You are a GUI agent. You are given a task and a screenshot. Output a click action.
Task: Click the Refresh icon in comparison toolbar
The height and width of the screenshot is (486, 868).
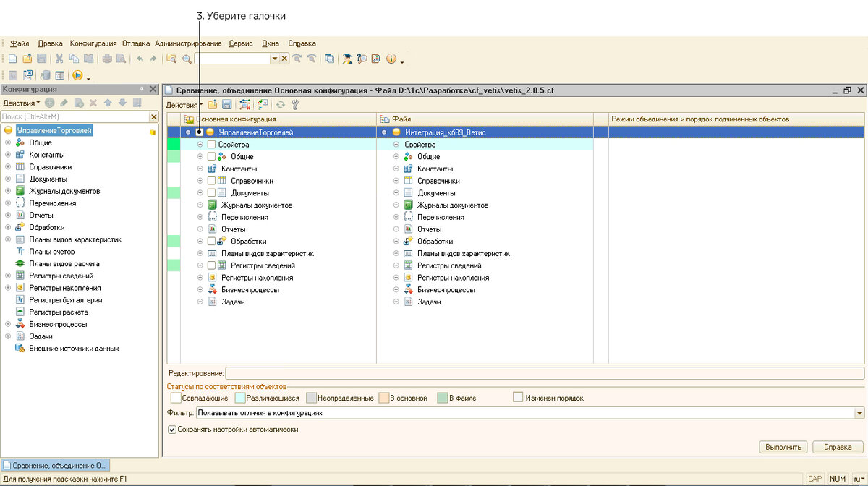click(281, 105)
